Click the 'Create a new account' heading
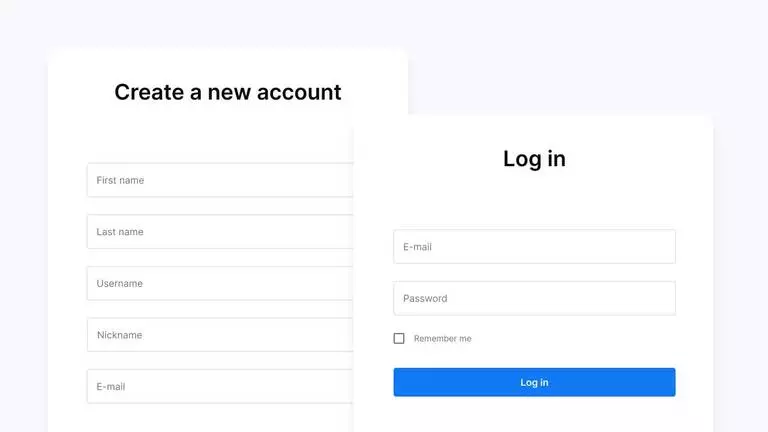Image resolution: width=768 pixels, height=432 pixels. [228, 93]
